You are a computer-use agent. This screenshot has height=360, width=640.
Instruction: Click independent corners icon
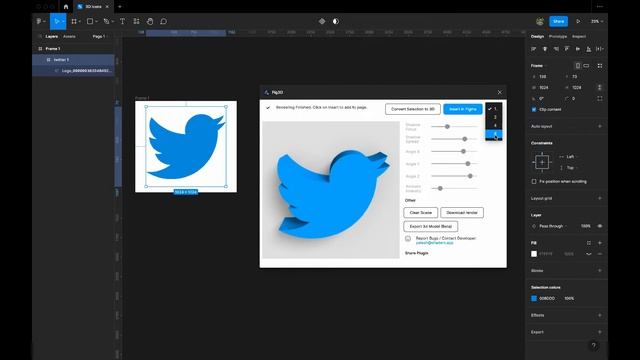[600, 98]
